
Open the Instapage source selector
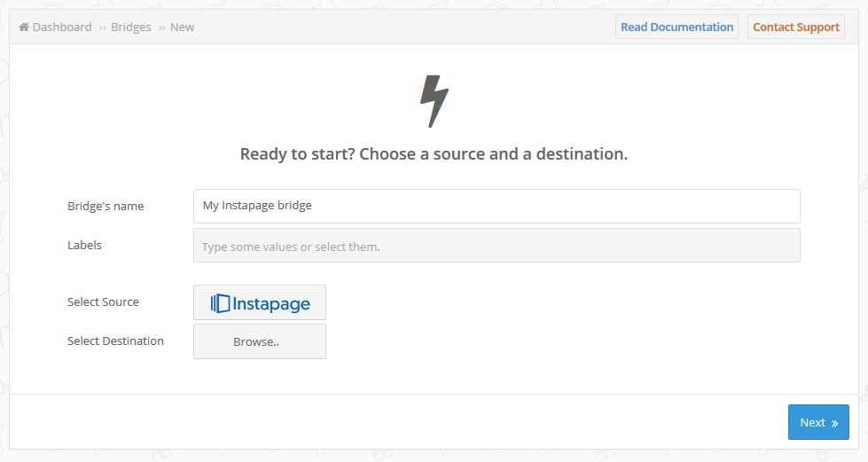(x=260, y=302)
